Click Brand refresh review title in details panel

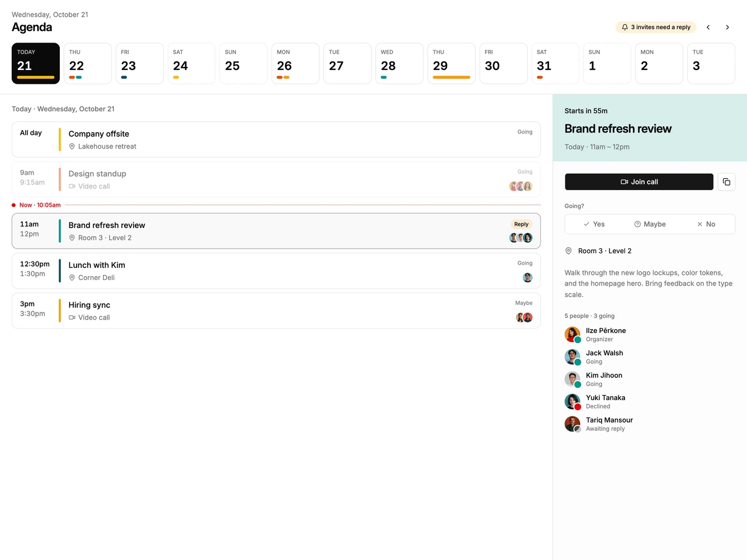[618, 129]
